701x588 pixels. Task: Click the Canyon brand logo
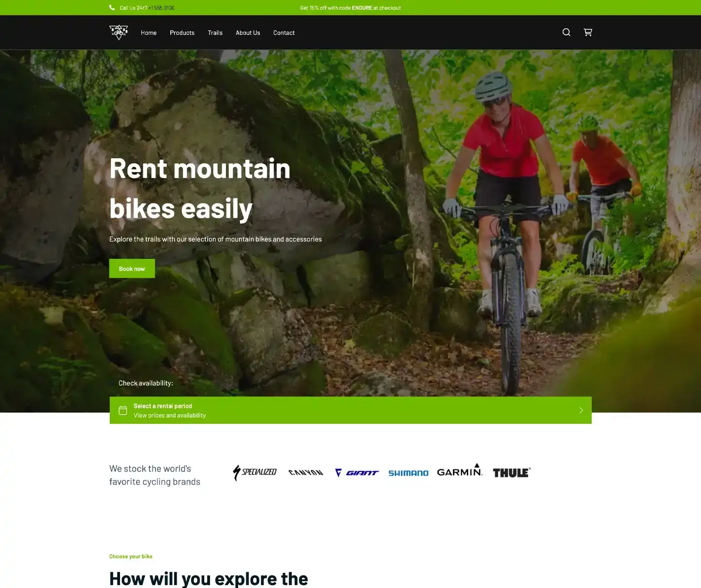click(x=306, y=472)
